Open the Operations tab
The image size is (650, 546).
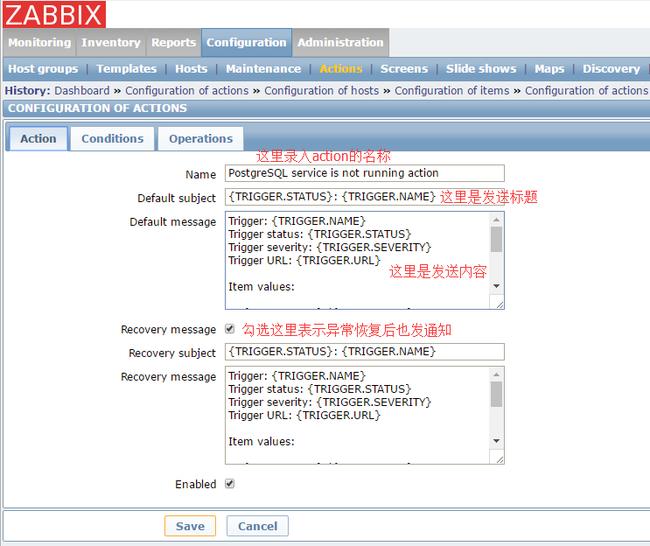tap(200, 139)
